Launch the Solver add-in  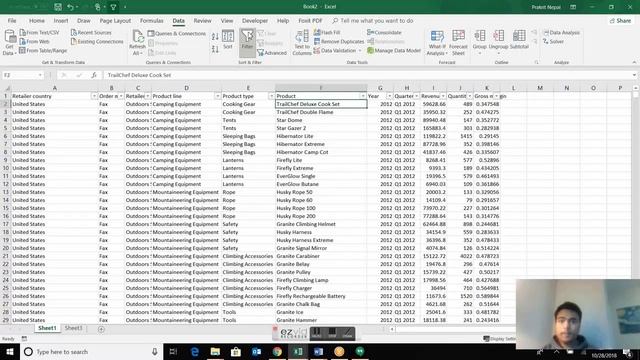click(553, 41)
